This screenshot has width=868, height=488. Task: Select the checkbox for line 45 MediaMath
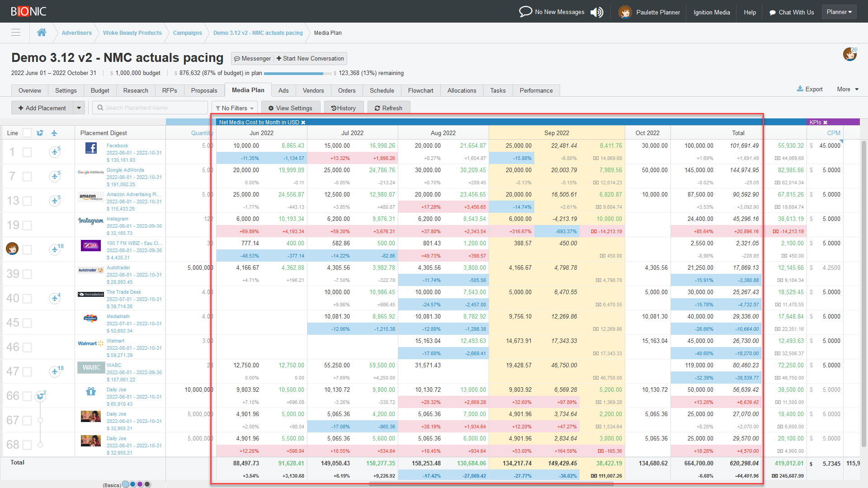(x=27, y=323)
